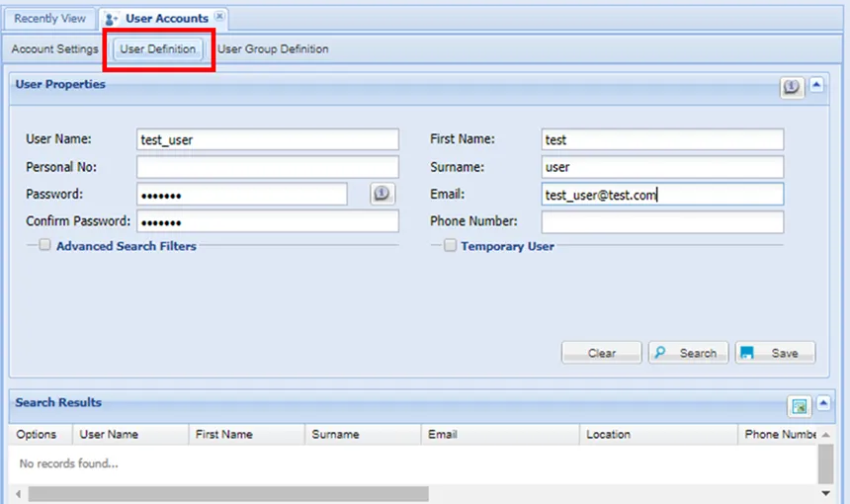
Task: Click the Clear button
Action: click(602, 353)
